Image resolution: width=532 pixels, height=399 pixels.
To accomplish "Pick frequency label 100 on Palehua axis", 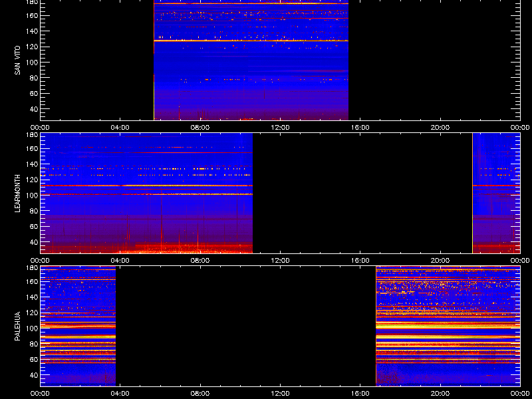I will point(33,329).
